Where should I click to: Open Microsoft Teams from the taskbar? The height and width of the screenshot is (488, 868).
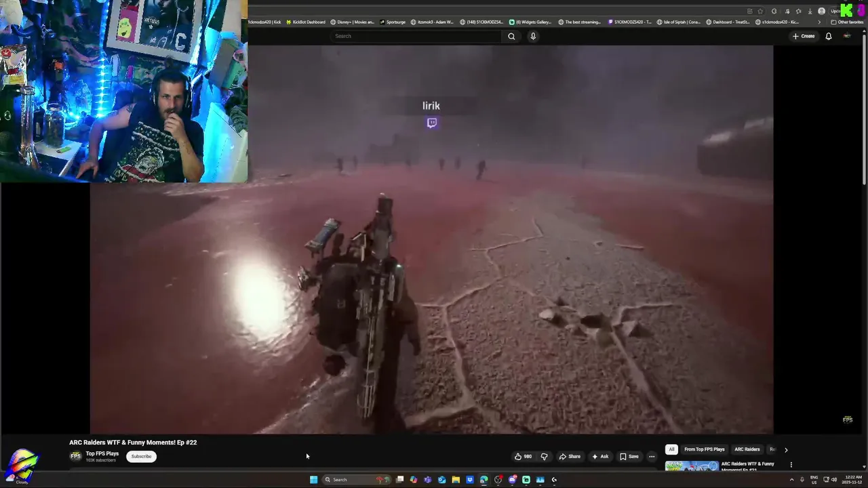pyautogui.click(x=427, y=480)
